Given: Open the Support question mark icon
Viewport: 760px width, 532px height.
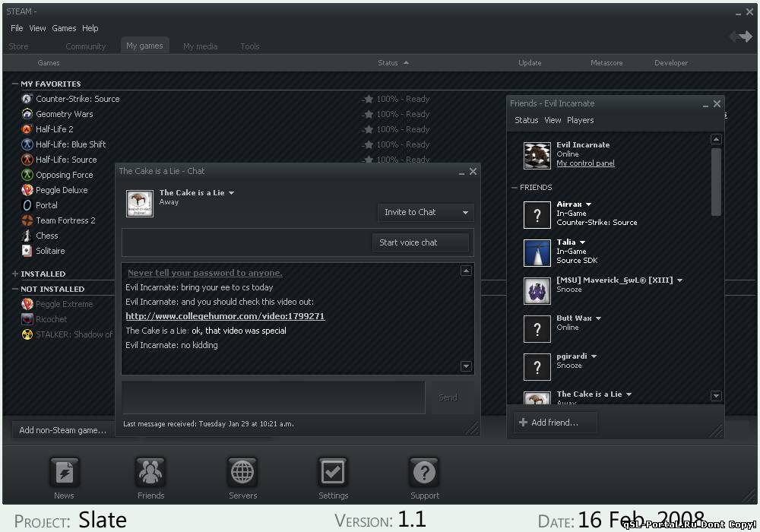Looking at the screenshot, I should 424,472.
